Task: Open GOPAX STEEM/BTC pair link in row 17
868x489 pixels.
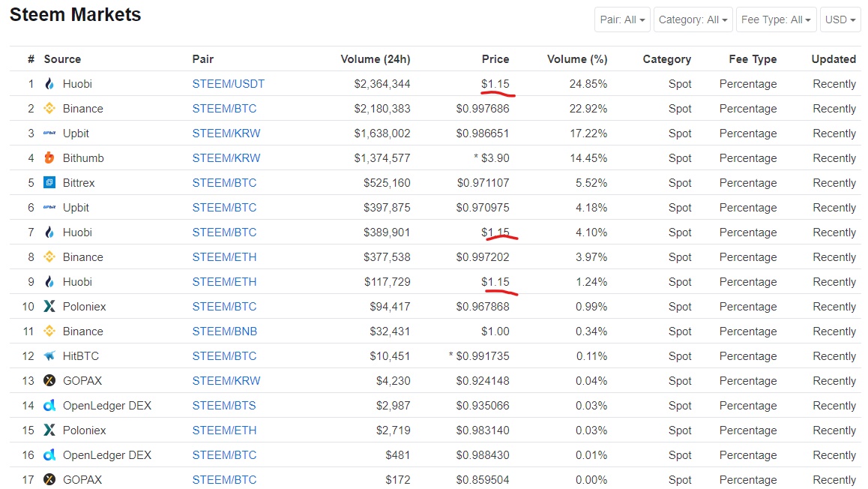Action: (224, 479)
